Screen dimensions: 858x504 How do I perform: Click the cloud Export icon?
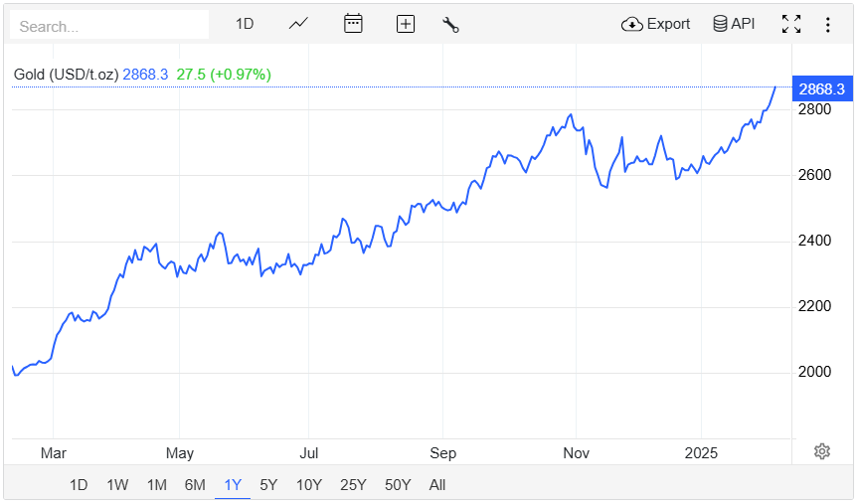pyautogui.click(x=632, y=24)
